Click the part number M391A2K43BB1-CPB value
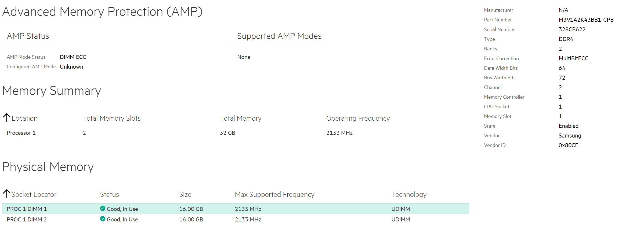 point(586,20)
